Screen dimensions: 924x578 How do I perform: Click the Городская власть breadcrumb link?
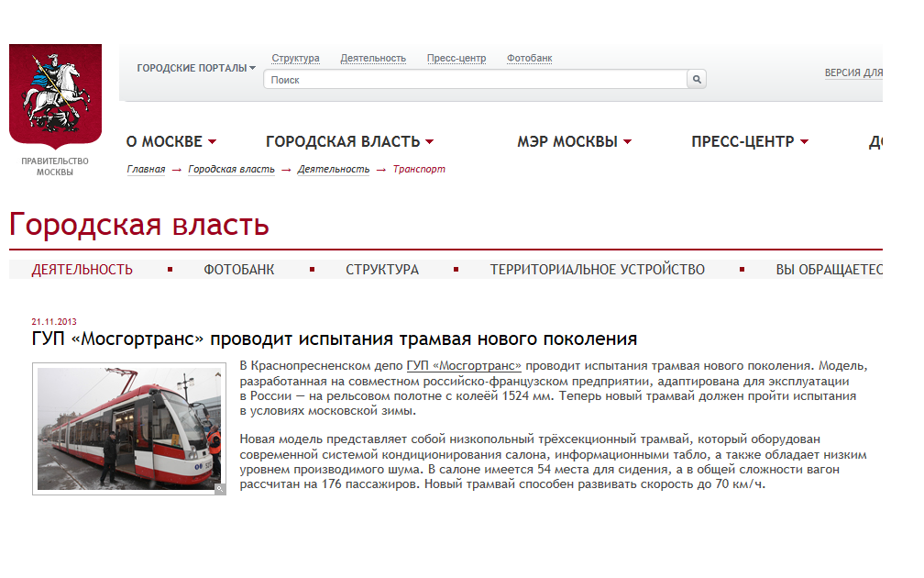click(231, 169)
